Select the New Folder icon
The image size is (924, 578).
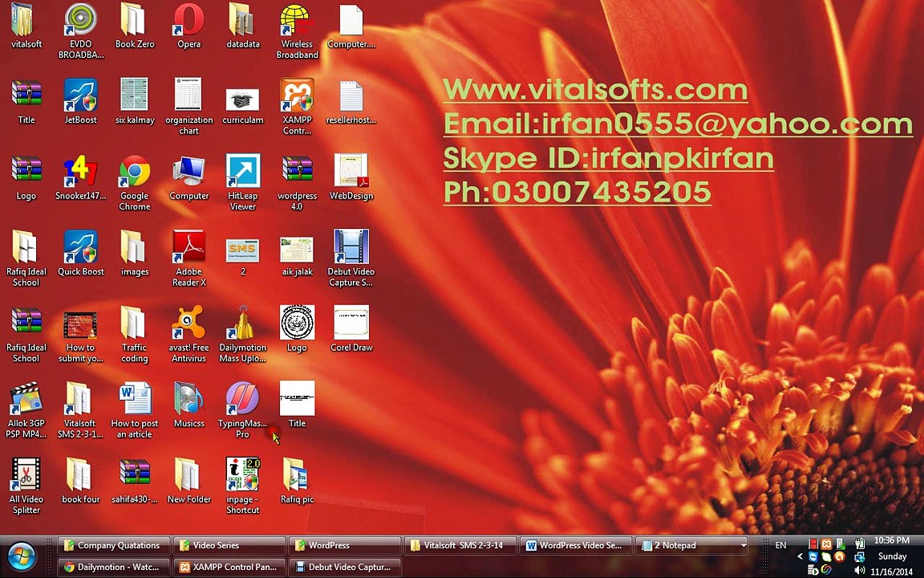coord(188,482)
